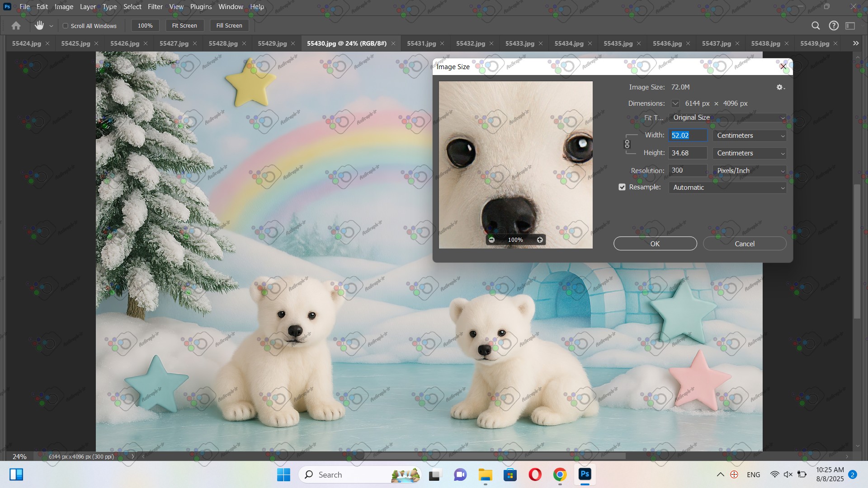Click the Resolution input field
The image size is (868, 488).
[687, 170]
